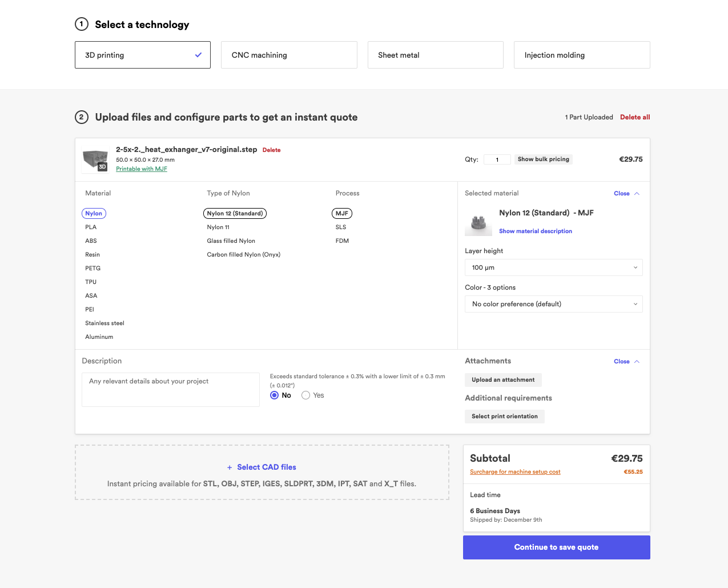This screenshot has height=588, width=728.
Task: Switch the process to SLS
Action: coord(340,227)
